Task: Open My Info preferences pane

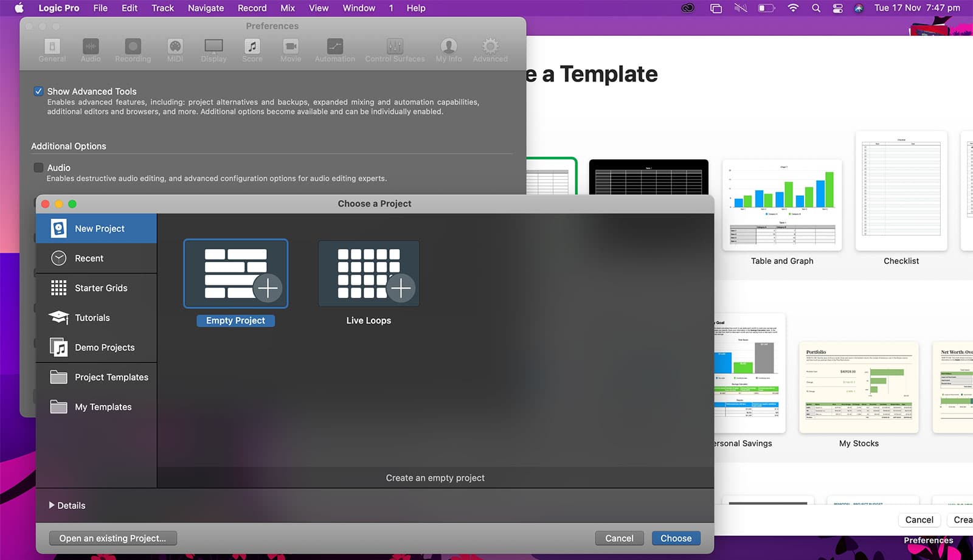Action: [449, 50]
